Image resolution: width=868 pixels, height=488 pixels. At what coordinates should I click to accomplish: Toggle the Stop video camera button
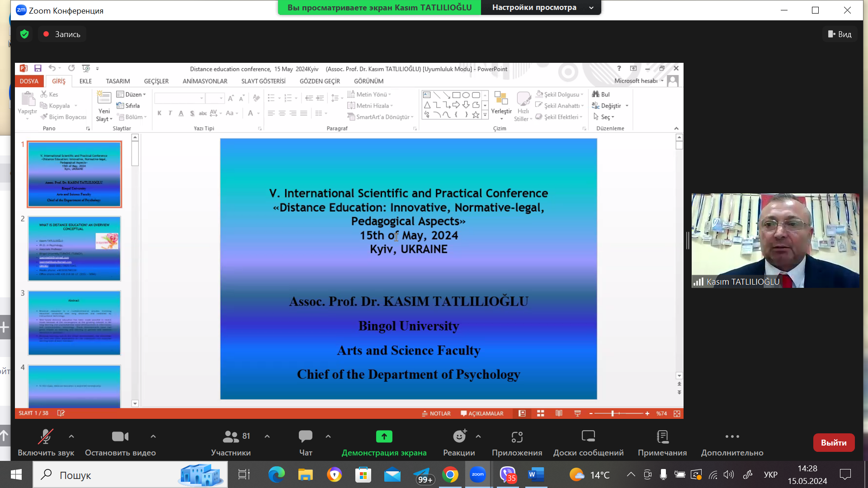click(x=120, y=436)
